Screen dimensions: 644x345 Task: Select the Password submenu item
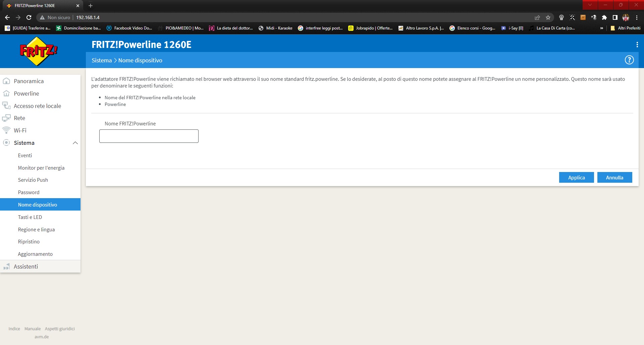tap(29, 192)
